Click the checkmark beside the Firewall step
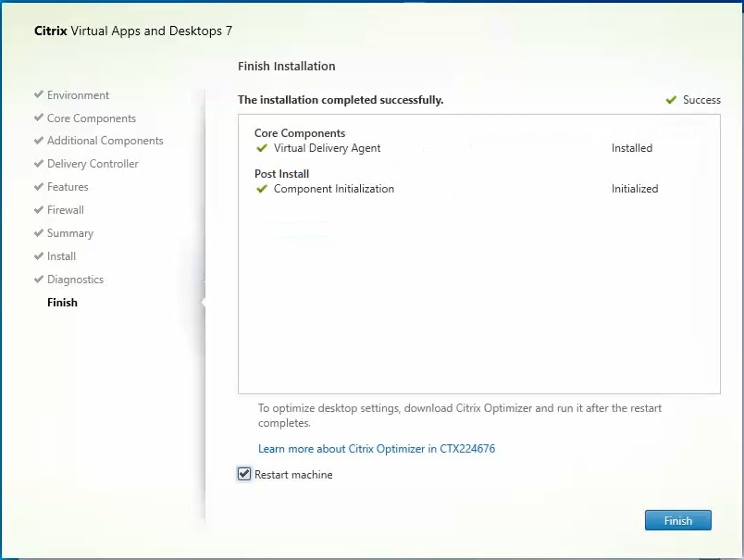This screenshot has height=560, width=744. pos(37,210)
